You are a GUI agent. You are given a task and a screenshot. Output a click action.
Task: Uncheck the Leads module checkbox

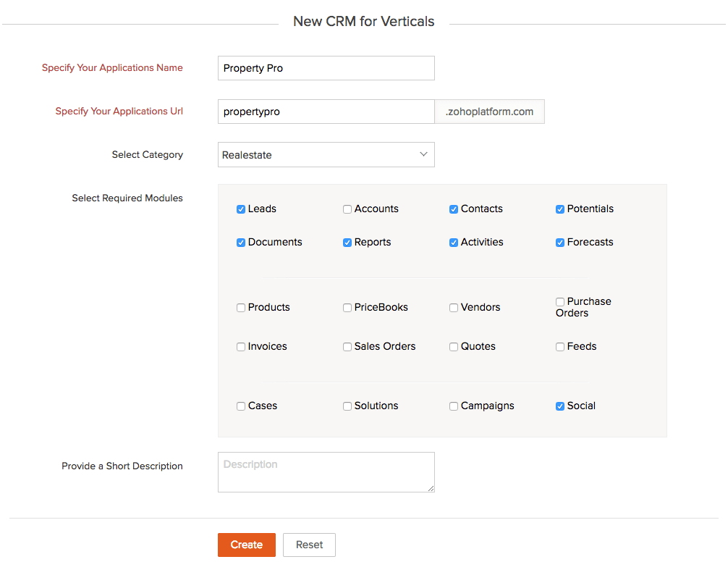pos(240,209)
